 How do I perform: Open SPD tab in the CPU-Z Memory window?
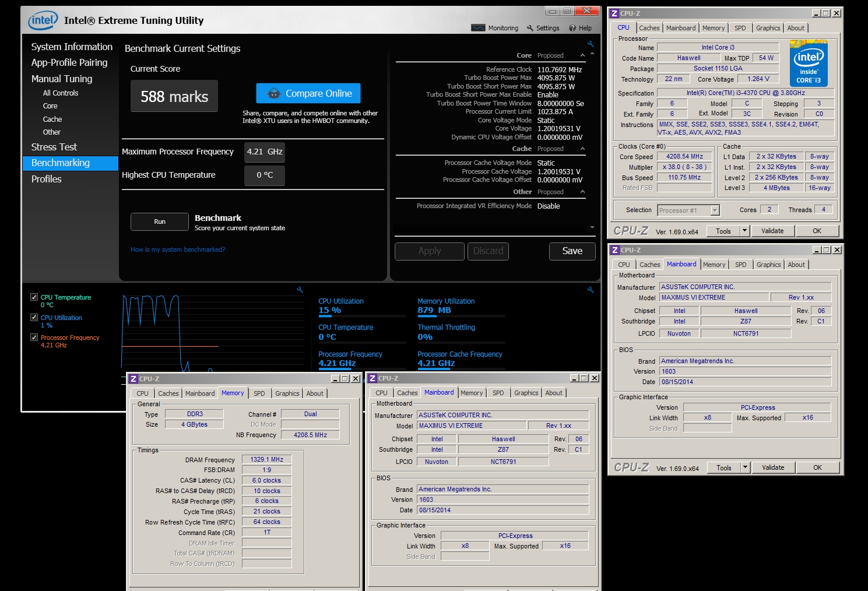pos(259,393)
